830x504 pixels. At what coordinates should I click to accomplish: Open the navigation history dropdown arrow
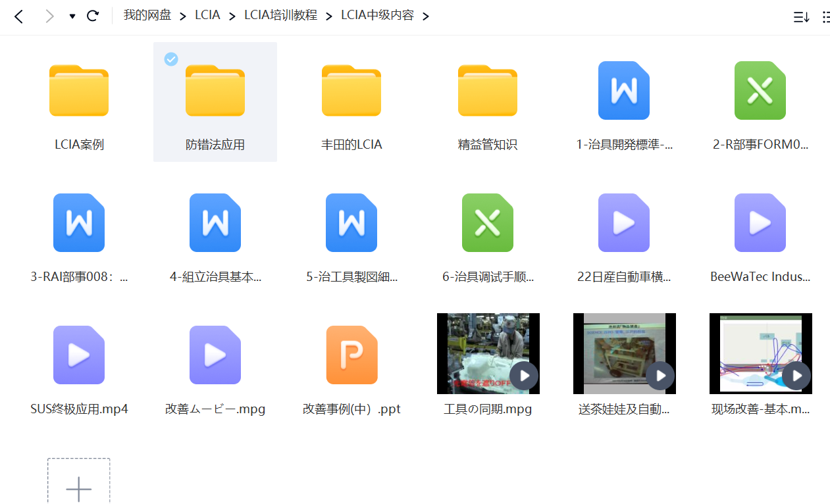[71, 16]
